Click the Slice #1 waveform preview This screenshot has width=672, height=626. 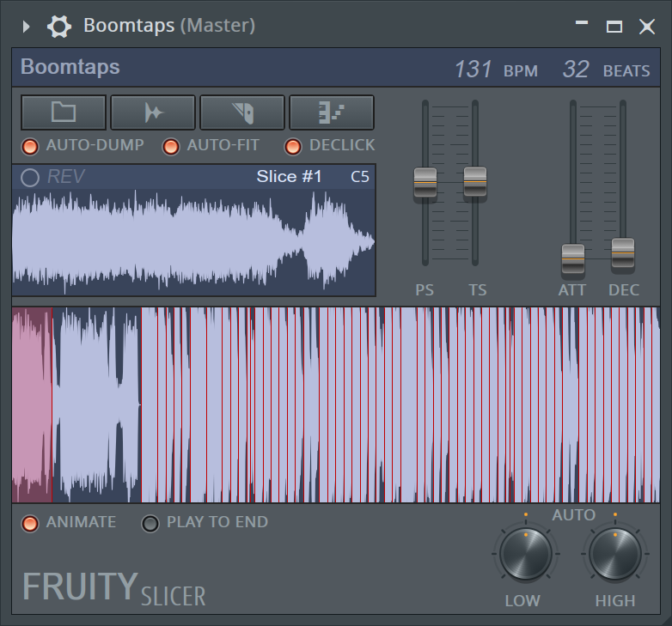[x=193, y=242]
